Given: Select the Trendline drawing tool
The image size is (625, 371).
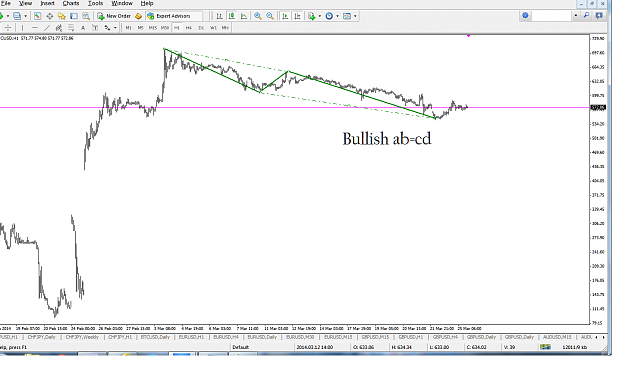Looking at the screenshot, I should point(47,28).
